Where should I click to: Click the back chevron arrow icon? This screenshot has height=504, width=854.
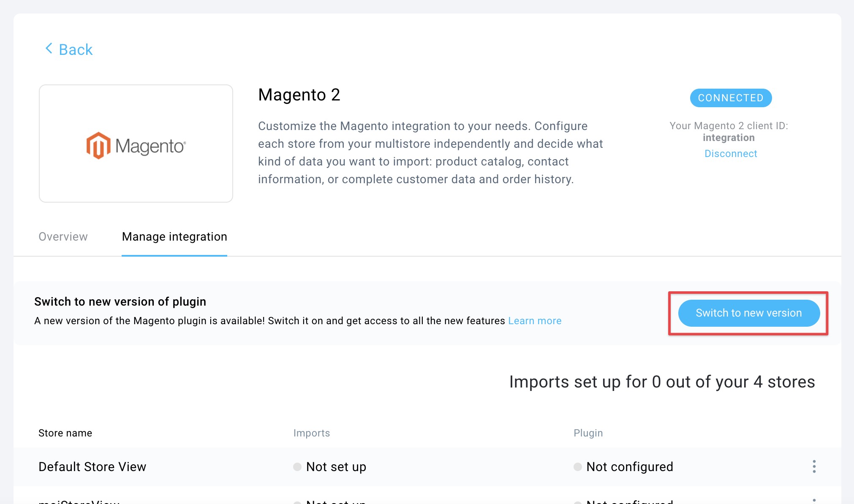click(x=49, y=49)
